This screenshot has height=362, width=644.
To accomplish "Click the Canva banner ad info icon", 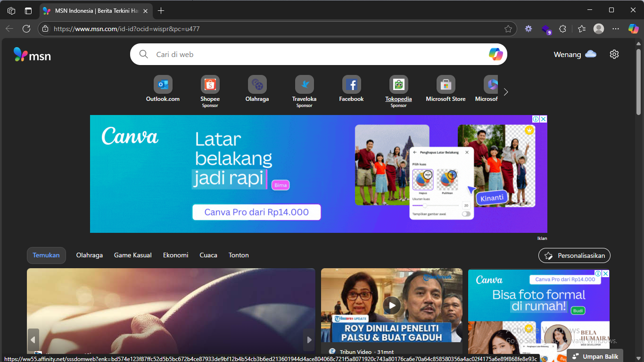I will [x=536, y=119].
